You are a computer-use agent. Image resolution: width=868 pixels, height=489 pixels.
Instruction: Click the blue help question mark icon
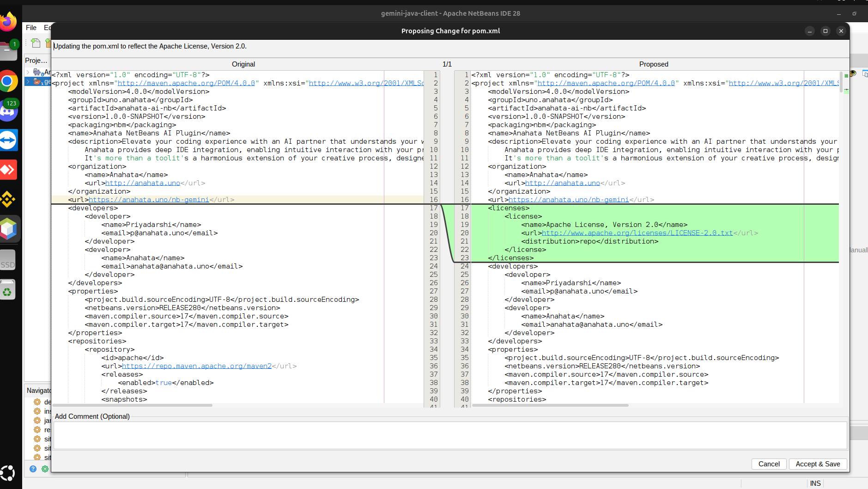33,469
